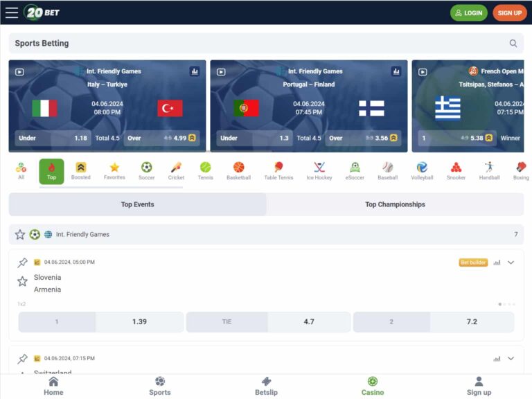Go to Home in bottom navigation
This screenshot has height=399, width=532.
pyautogui.click(x=53, y=387)
